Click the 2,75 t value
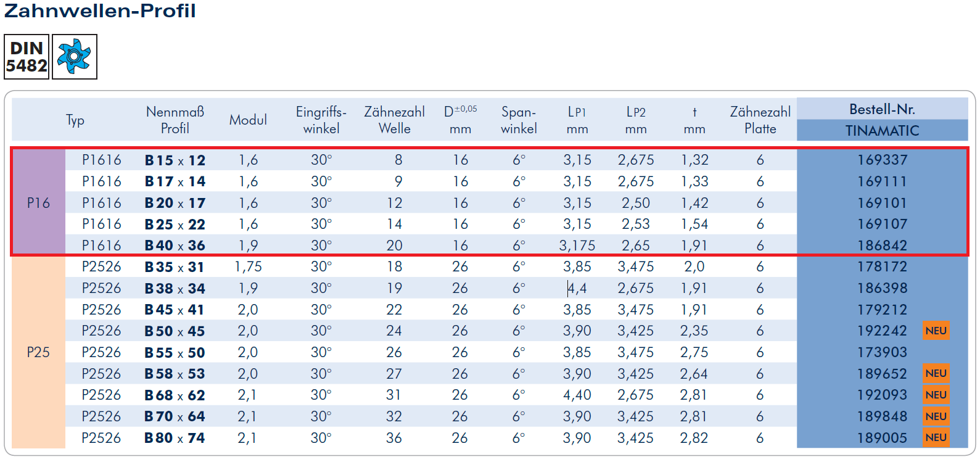This screenshot has width=980, height=462. (694, 353)
